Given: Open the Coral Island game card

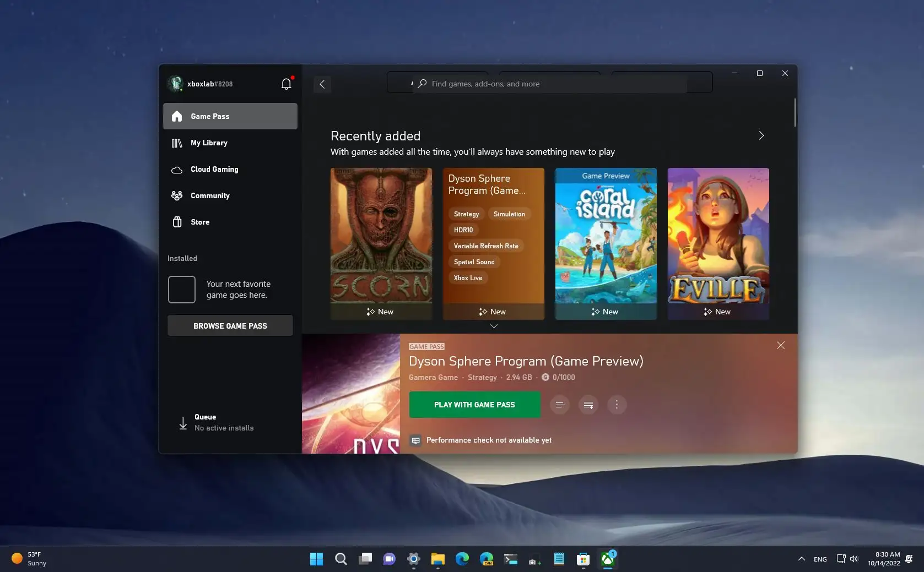Looking at the screenshot, I should click(606, 243).
